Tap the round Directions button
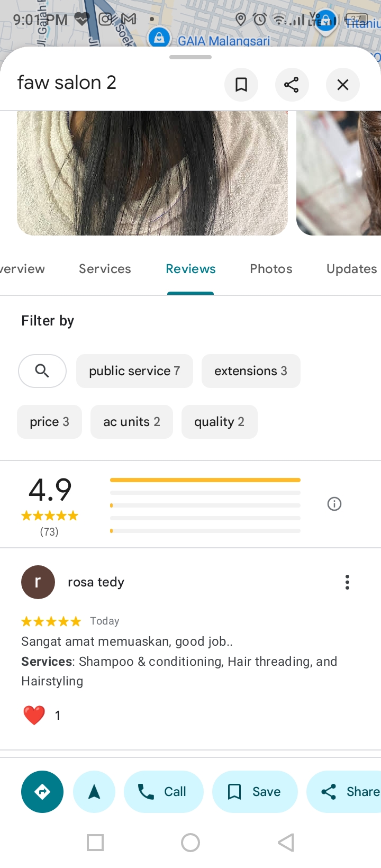Image resolution: width=381 pixels, height=868 pixels. click(42, 792)
